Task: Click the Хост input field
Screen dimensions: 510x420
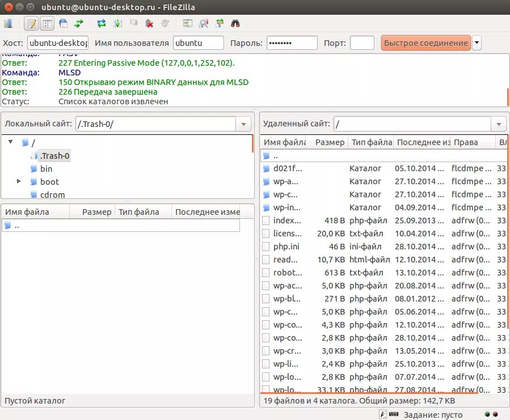Action: point(58,43)
